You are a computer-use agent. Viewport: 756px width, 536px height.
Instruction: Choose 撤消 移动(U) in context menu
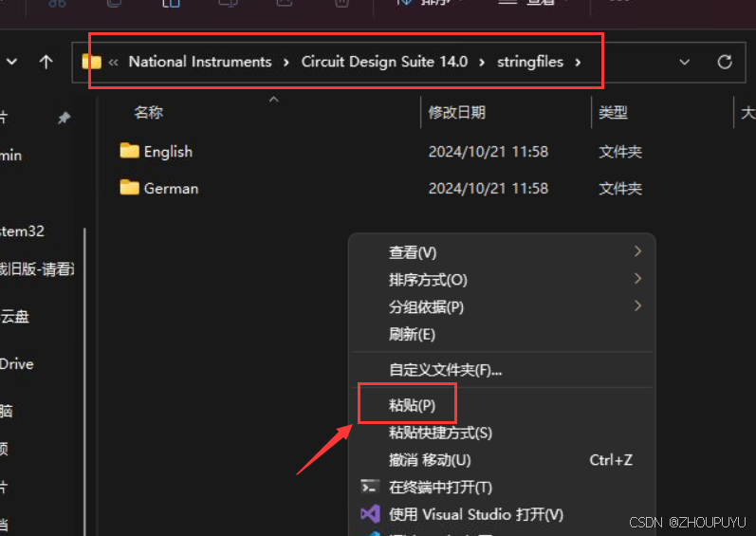502,460
